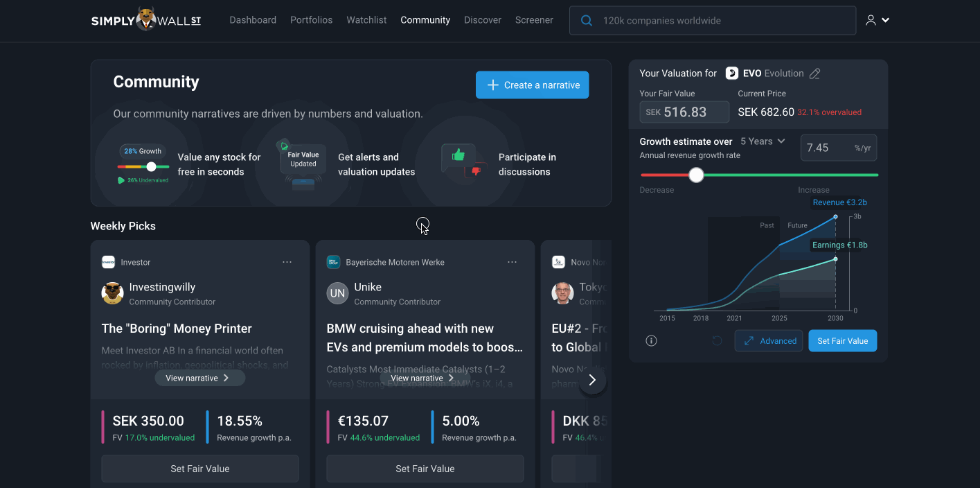Click the company search field
The width and height of the screenshot is (980, 488).
click(x=713, y=21)
